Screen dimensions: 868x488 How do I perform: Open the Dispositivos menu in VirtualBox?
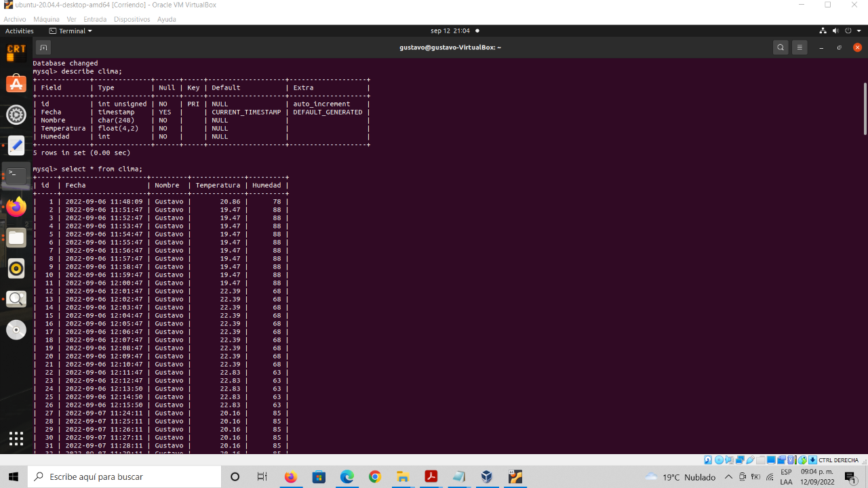pyautogui.click(x=132, y=19)
